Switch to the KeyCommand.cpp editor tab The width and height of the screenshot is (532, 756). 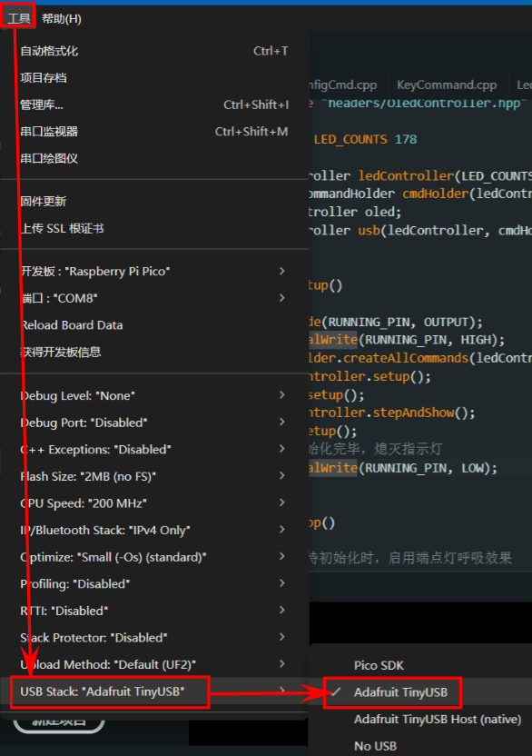(x=447, y=85)
